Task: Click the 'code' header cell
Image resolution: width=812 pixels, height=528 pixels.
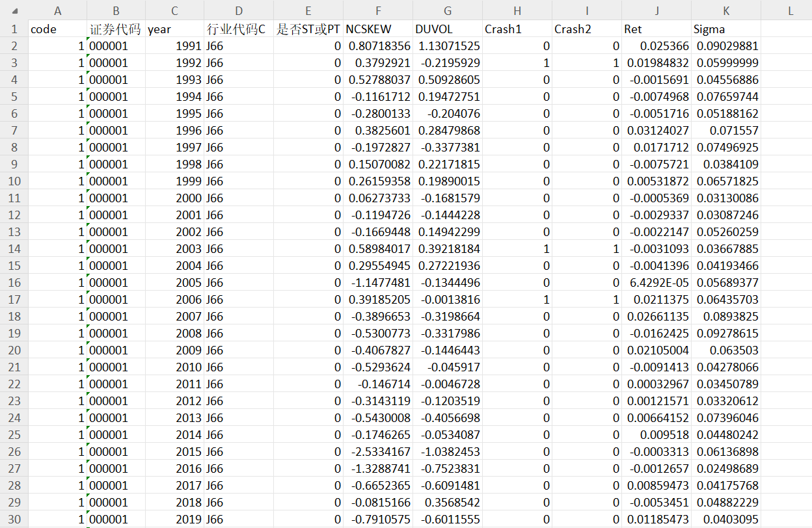Action: tap(57, 29)
